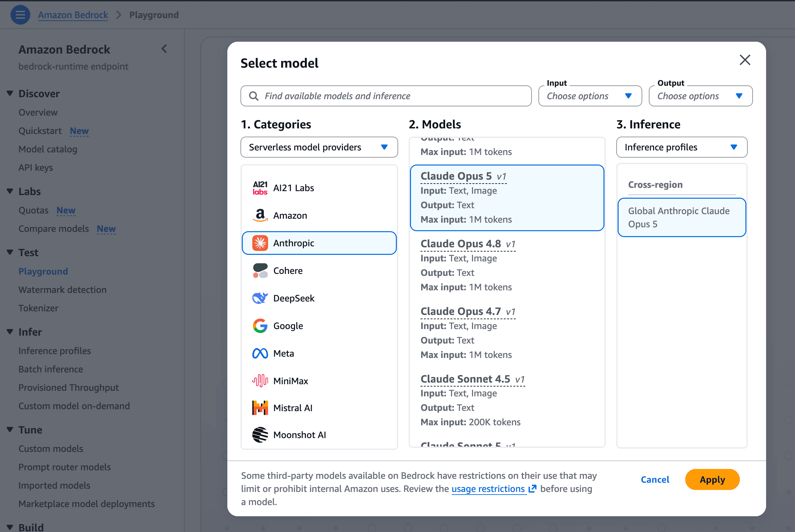Open the Overview page
The image size is (795, 532).
[x=38, y=112]
